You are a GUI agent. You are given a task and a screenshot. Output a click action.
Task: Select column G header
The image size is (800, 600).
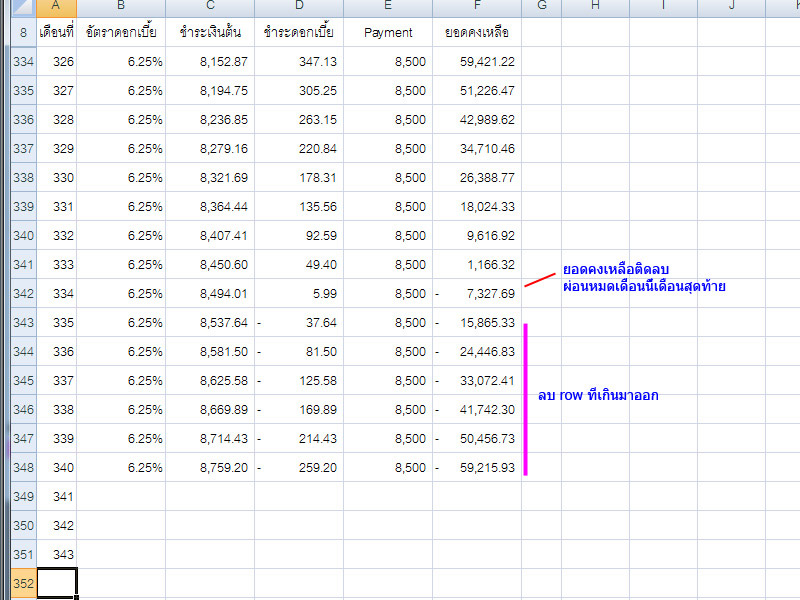click(541, 8)
